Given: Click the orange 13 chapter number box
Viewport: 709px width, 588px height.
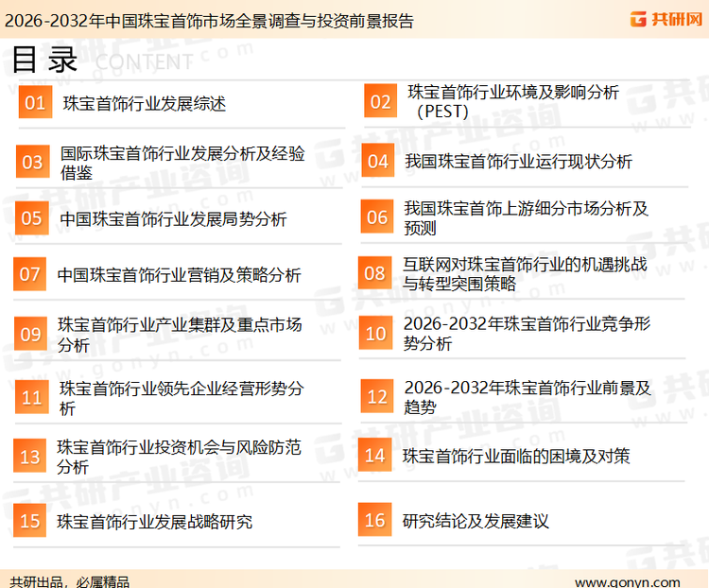Looking at the screenshot, I should click(x=30, y=456).
